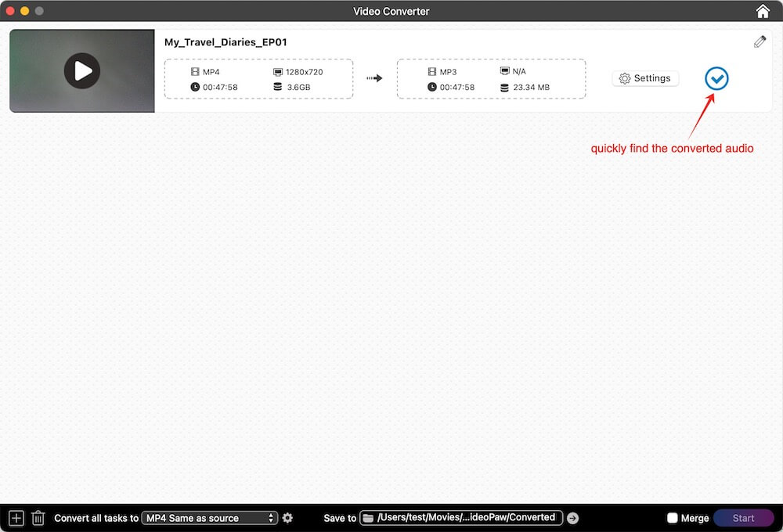
Task: Select the MP3 output info panel
Action: point(491,78)
